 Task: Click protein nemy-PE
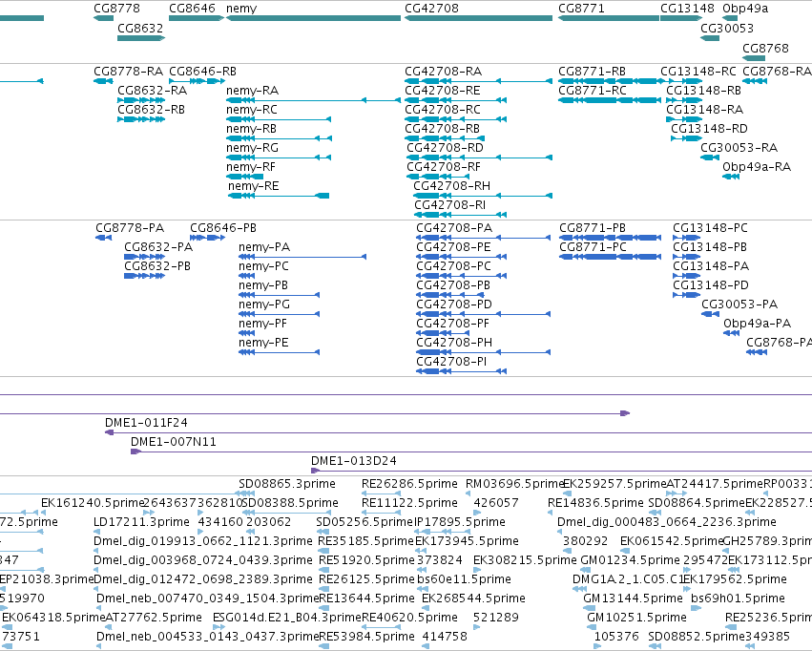tap(280, 352)
